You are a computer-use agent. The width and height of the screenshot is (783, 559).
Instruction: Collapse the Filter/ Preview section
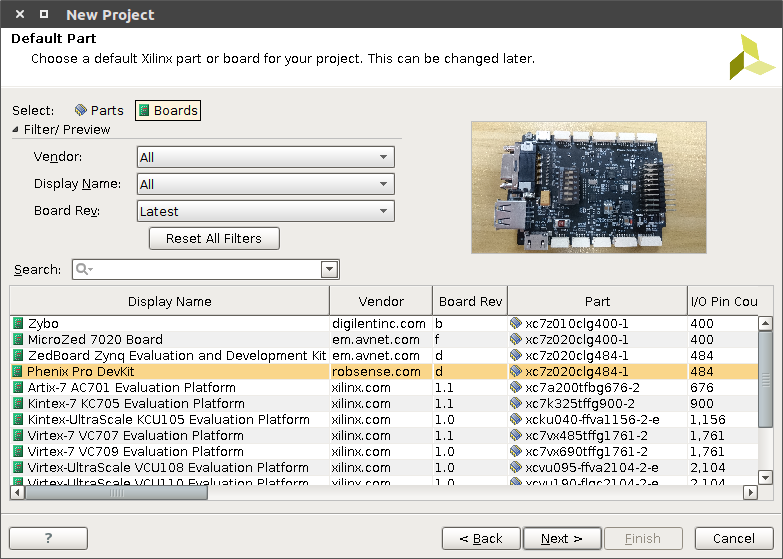coord(15,129)
